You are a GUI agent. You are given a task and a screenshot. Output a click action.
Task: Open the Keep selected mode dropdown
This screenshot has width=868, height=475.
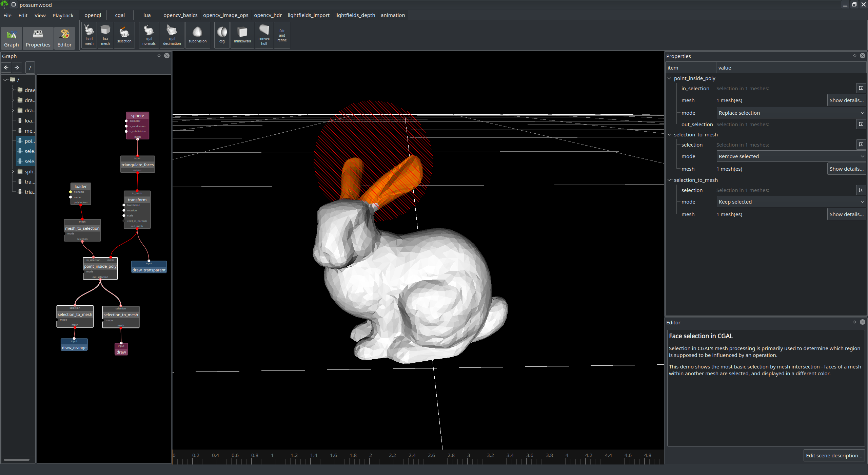click(x=791, y=202)
